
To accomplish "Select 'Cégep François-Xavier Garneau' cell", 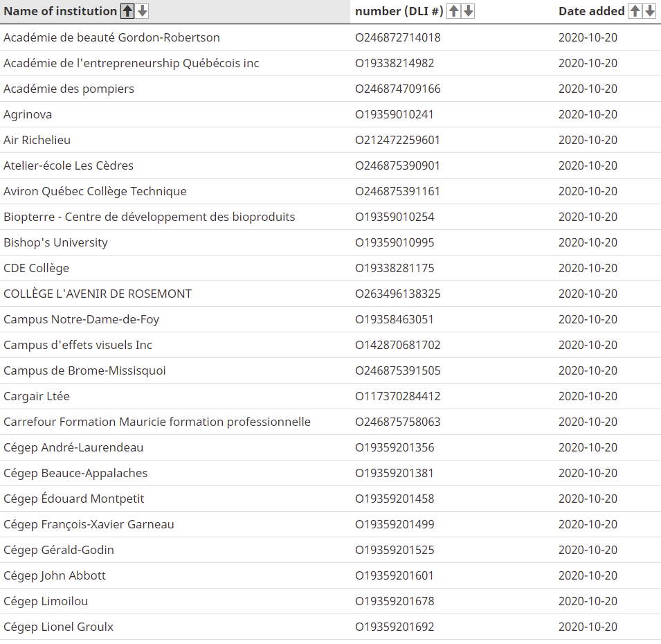I will (89, 525).
